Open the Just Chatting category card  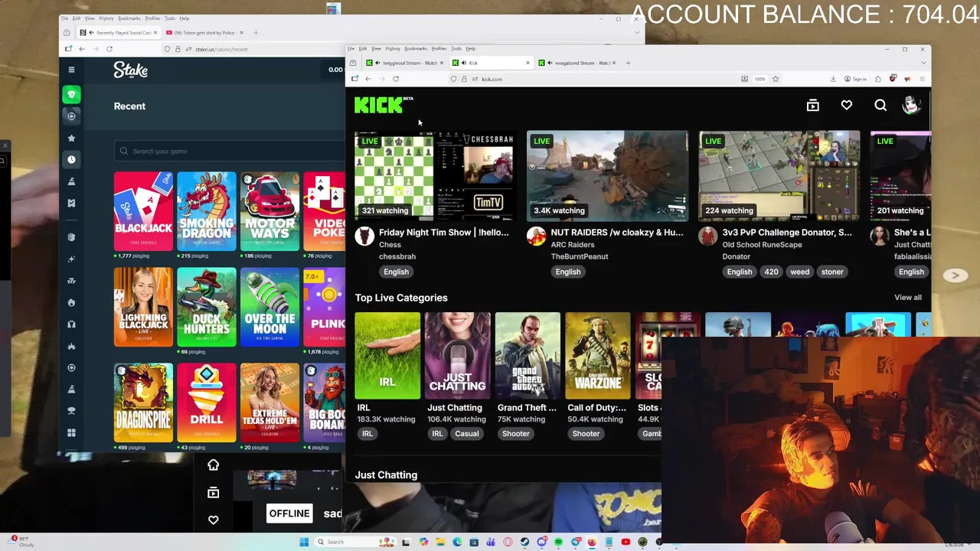pos(457,356)
